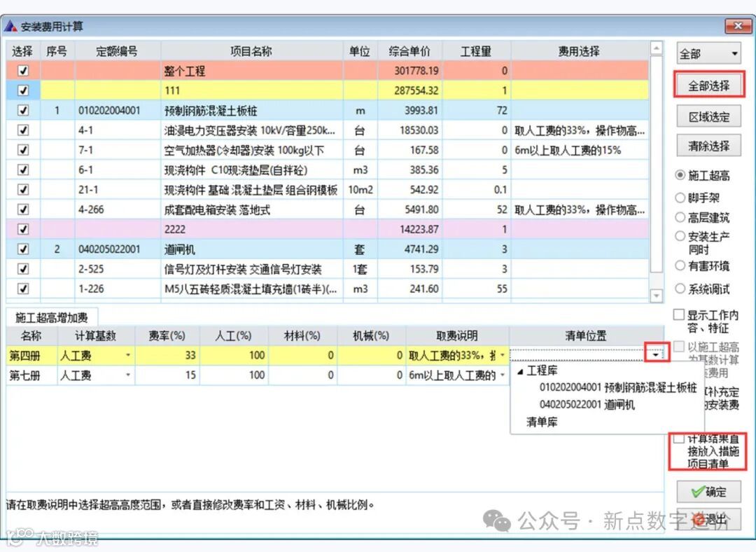Click the 清除选择 button

[x=708, y=146]
